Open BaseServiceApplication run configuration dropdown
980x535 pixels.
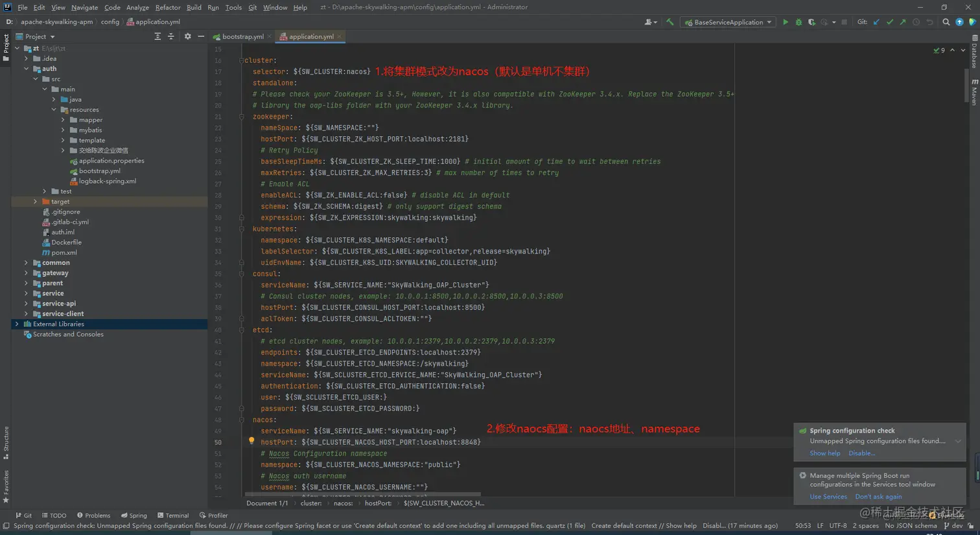(x=729, y=22)
